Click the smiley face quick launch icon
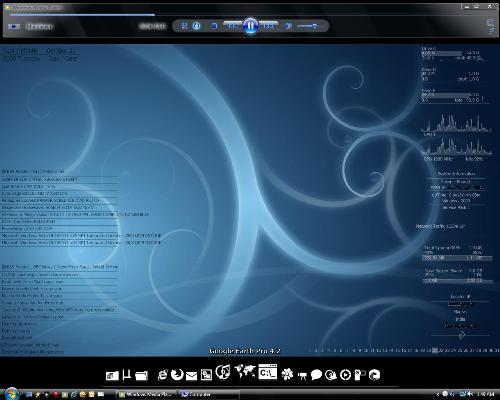 point(83,394)
